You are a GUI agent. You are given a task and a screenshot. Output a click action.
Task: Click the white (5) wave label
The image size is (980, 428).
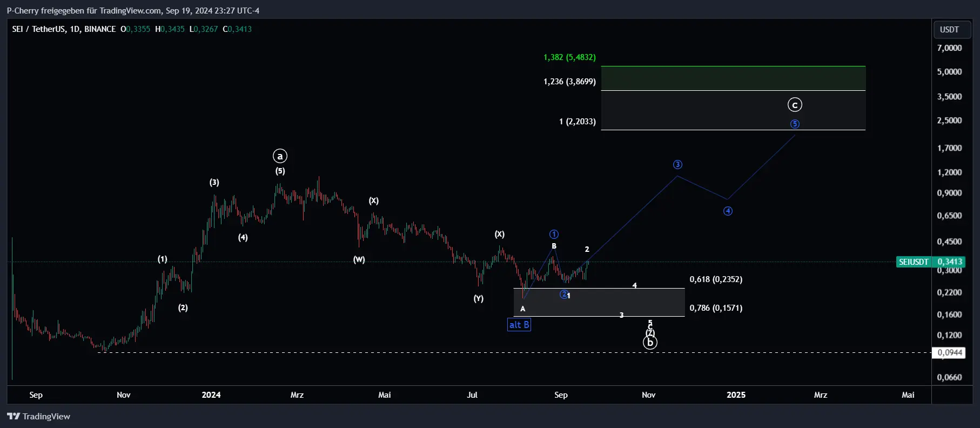(280, 171)
